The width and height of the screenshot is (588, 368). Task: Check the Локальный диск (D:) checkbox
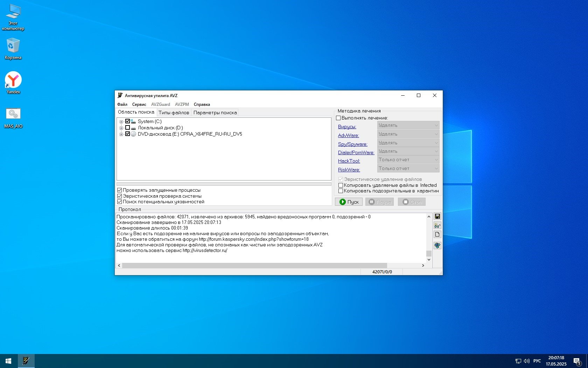pos(127,128)
